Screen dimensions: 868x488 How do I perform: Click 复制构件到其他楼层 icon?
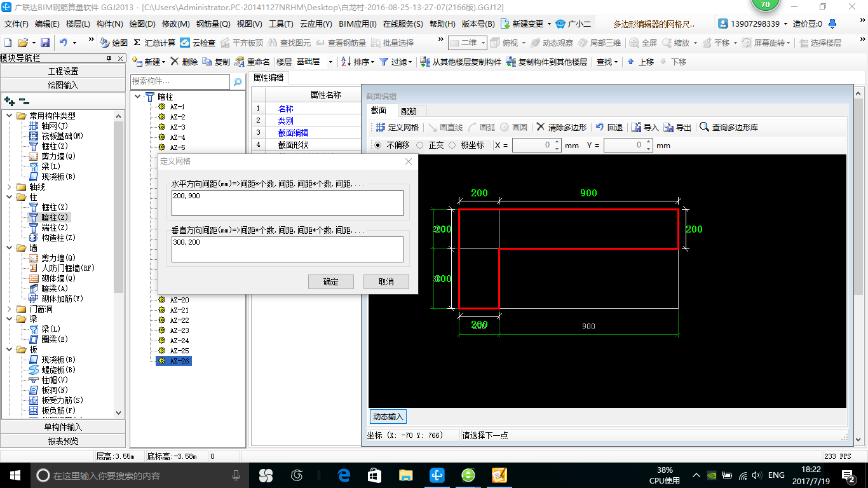pyautogui.click(x=511, y=62)
